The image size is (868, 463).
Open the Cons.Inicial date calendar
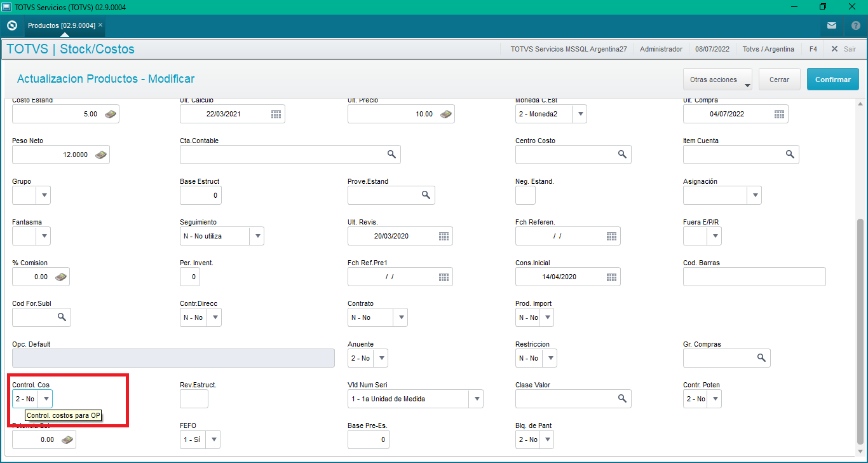pyautogui.click(x=611, y=276)
